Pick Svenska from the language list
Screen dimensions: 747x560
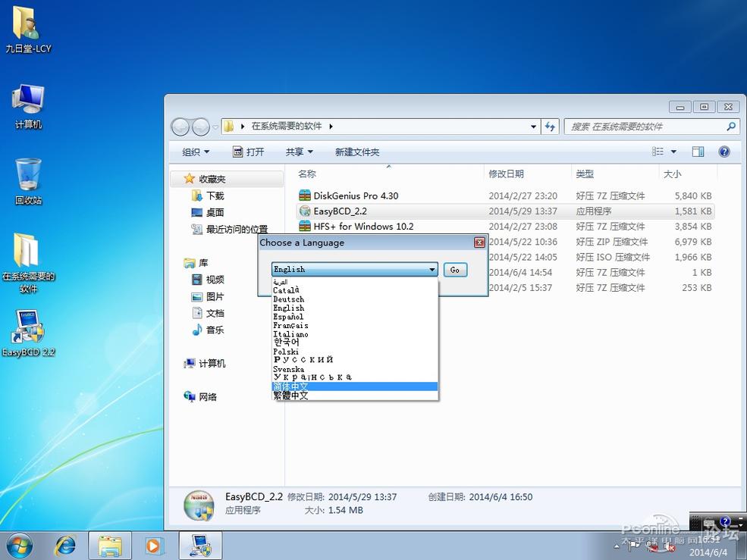click(x=354, y=369)
